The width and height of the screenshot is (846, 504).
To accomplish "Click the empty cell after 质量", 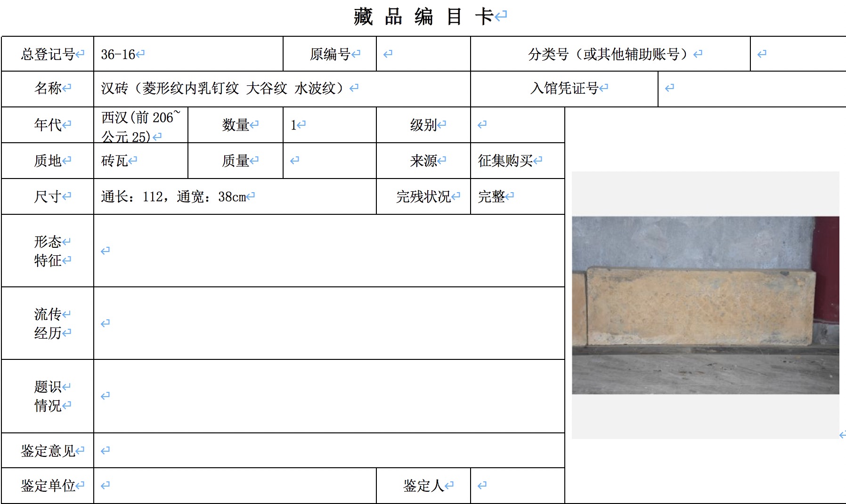I will tap(330, 161).
